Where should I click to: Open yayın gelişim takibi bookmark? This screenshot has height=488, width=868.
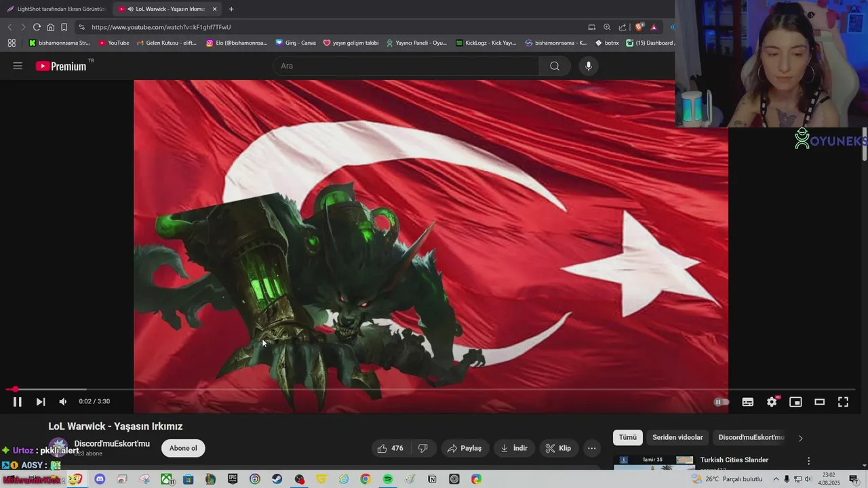pyautogui.click(x=351, y=43)
